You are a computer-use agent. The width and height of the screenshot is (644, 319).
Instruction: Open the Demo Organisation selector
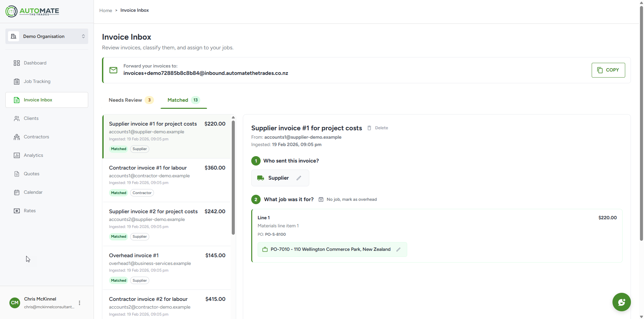tap(47, 36)
